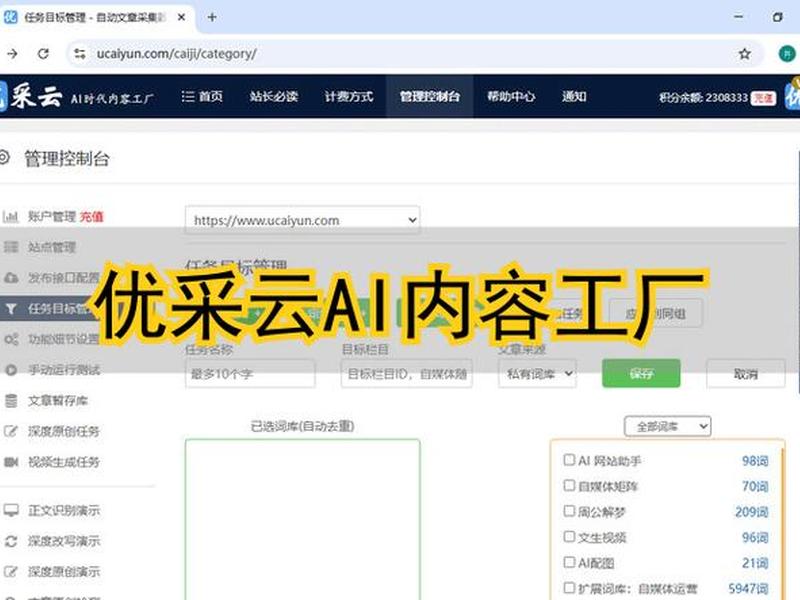Check the 文生视频 word library
The width and height of the screenshot is (800, 600).
pyautogui.click(x=569, y=537)
